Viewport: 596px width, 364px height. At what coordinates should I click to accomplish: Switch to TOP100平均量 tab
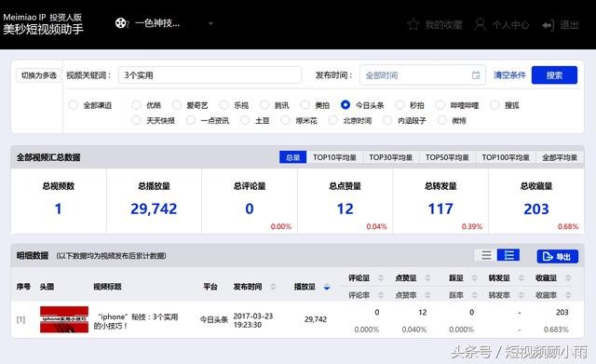tap(506, 157)
